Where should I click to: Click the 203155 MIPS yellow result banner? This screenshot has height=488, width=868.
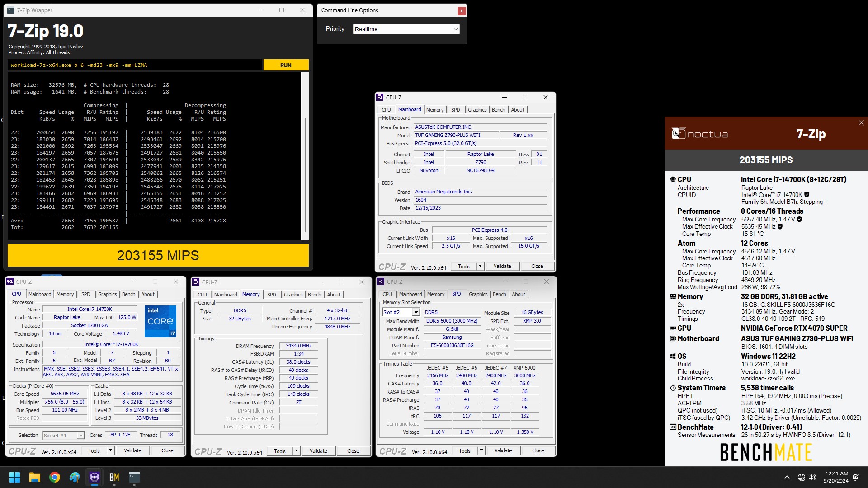[158, 255]
